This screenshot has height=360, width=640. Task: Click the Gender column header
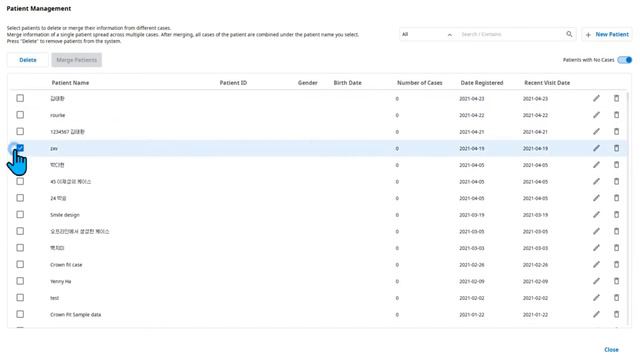click(307, 83)
